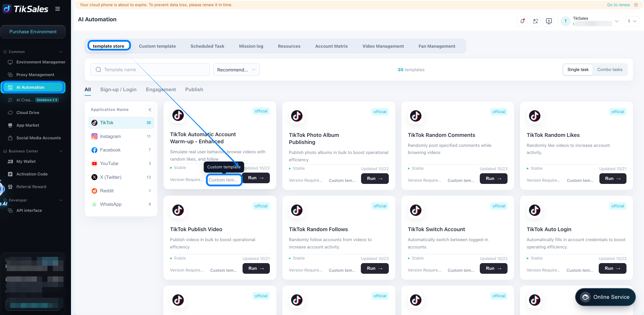The width and height of the screenshot is (644, 315).
Task: Select YouTube in application list
Action: coord(121,163)
